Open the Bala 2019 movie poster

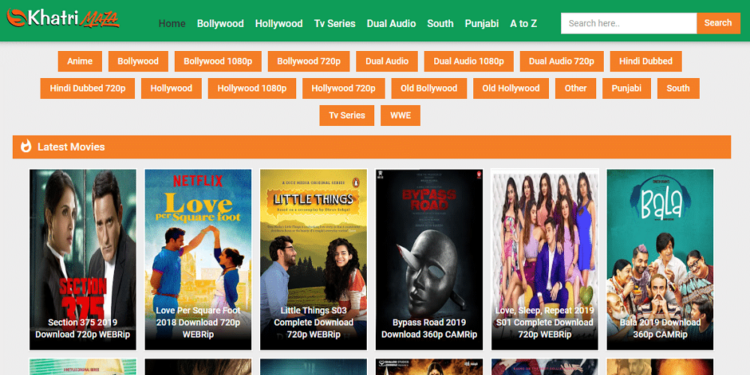pos(660,259)
